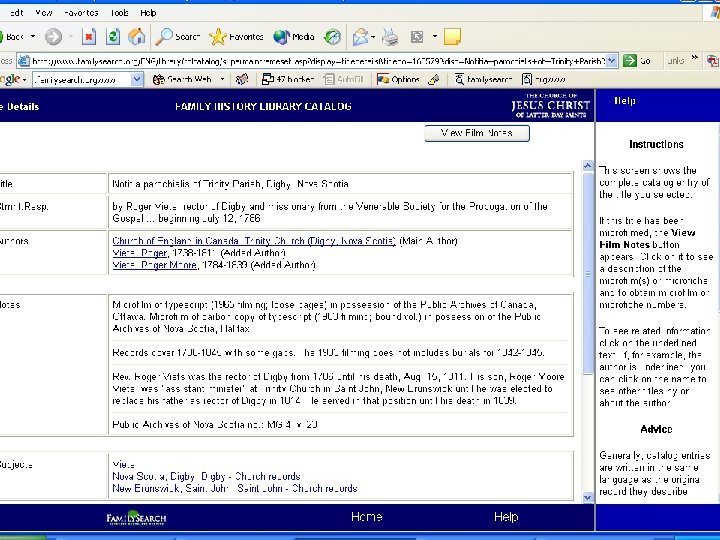Viewport: 720px width, 540px height.
Task: Click the familysearch word-find button
Action: click(483, 79)
